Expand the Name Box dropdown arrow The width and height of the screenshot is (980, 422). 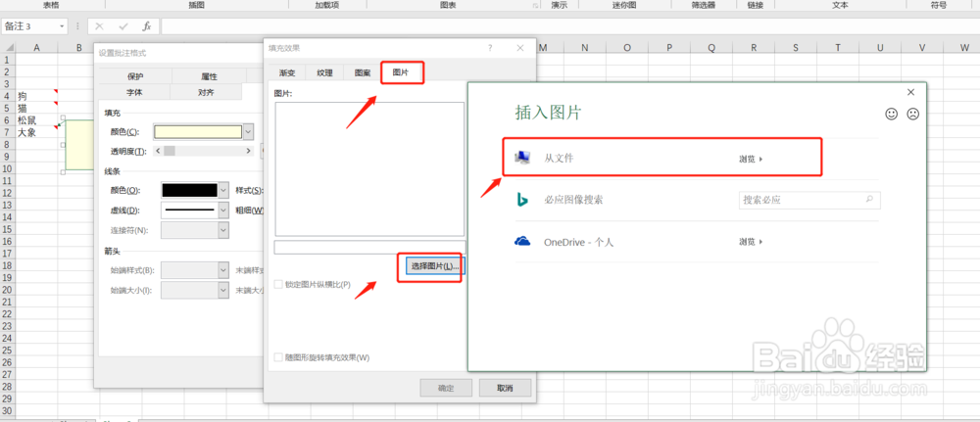62,26
